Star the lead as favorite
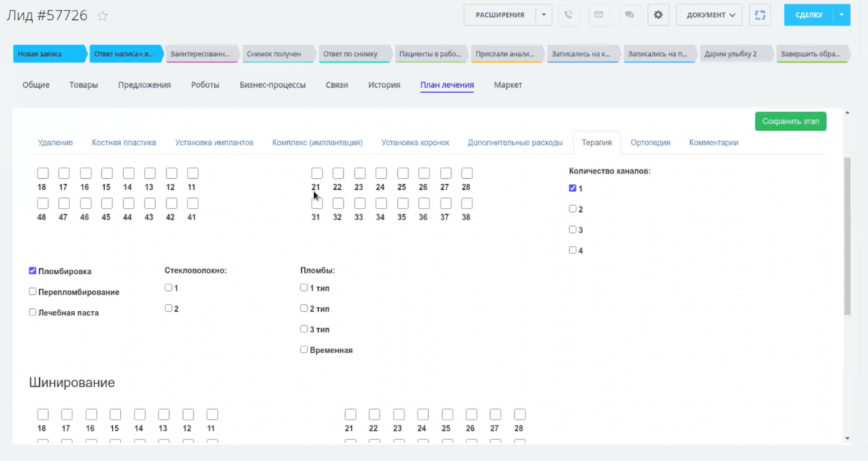 [x=103, y=16]
